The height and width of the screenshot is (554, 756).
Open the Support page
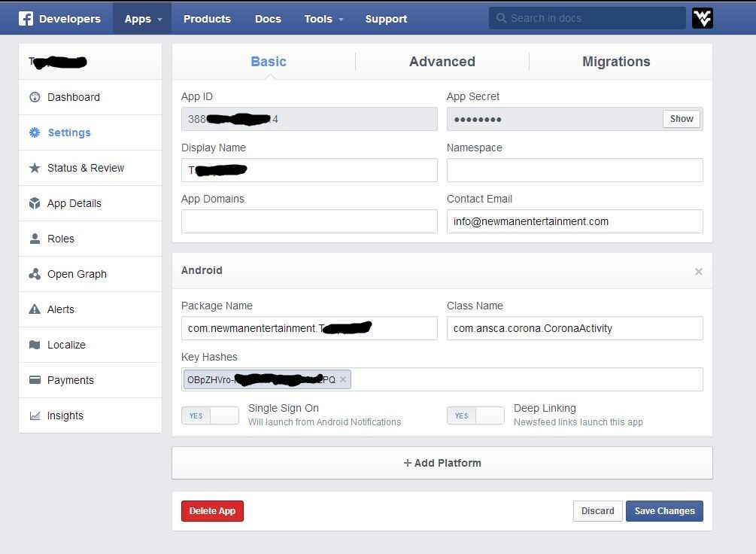pos(386,19)
